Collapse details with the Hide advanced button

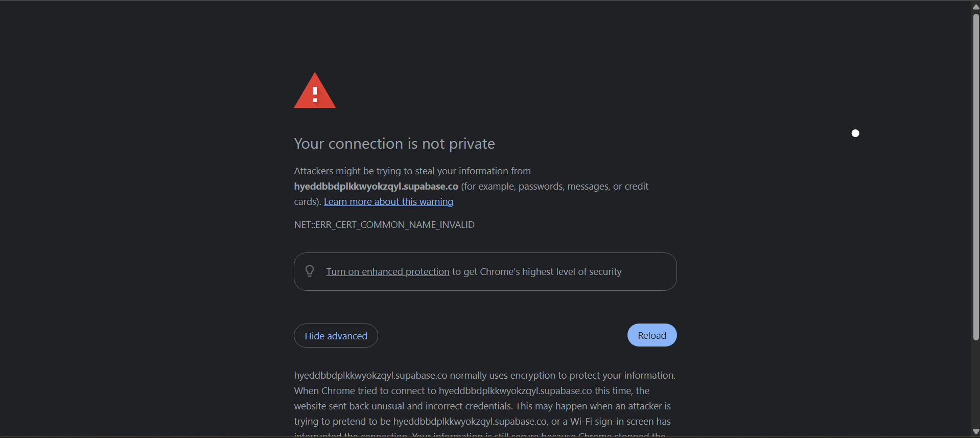point(336,336)
